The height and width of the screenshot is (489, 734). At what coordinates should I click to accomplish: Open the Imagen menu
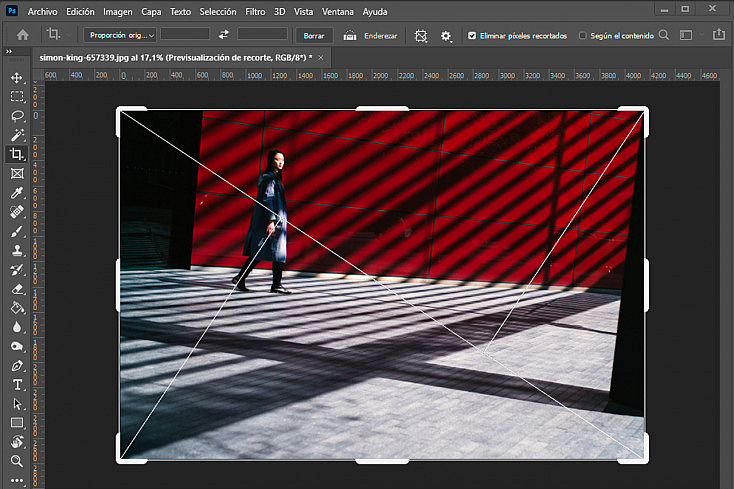click(x=117, y=12)
